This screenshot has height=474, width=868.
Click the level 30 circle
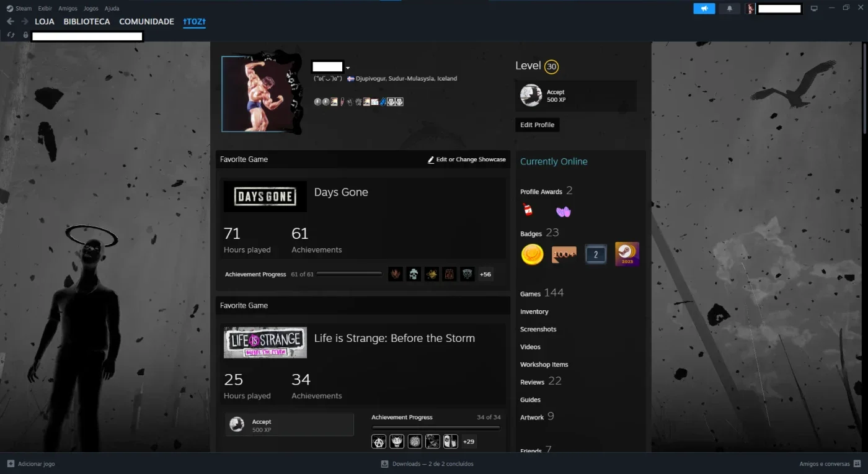(551, 66)
